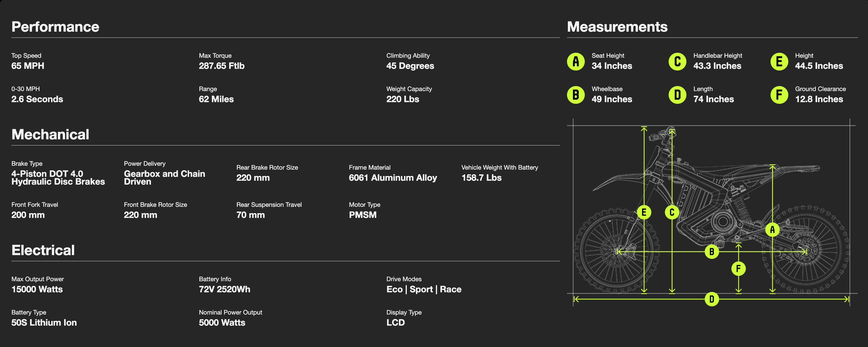The image size is (868, 347).
Task: Click the 72V 2520Wh battery info value
Action: (224, 289)
